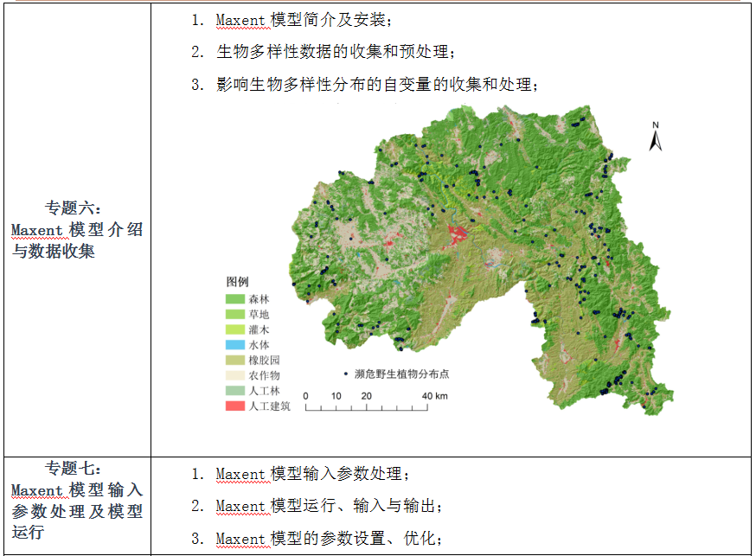The height and width of the screenshot is (556, 756).
Task: Click the line 'Maxent 模型输入参数处理'
Action: (309, 474)
